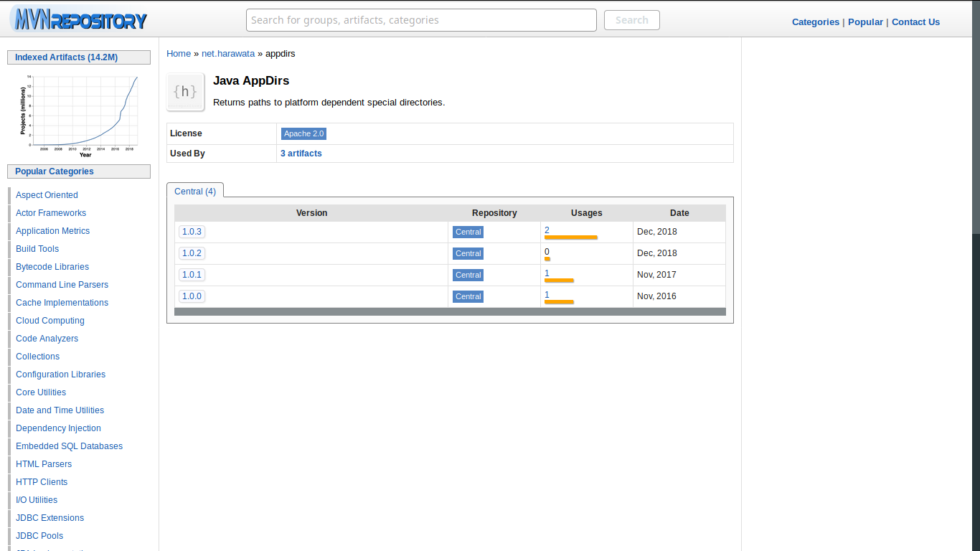
Task: Open the Dependency Injection category
Action: click(x=58, y=428)
